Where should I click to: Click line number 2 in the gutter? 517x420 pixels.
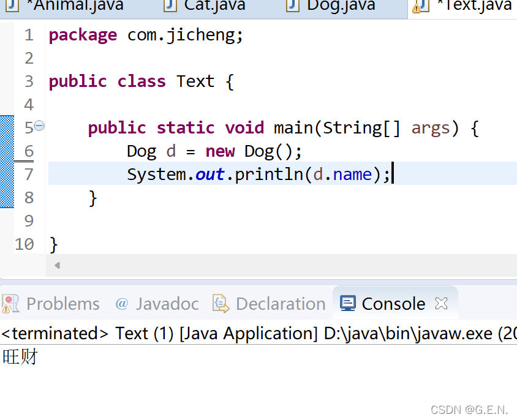pos(29,58)
